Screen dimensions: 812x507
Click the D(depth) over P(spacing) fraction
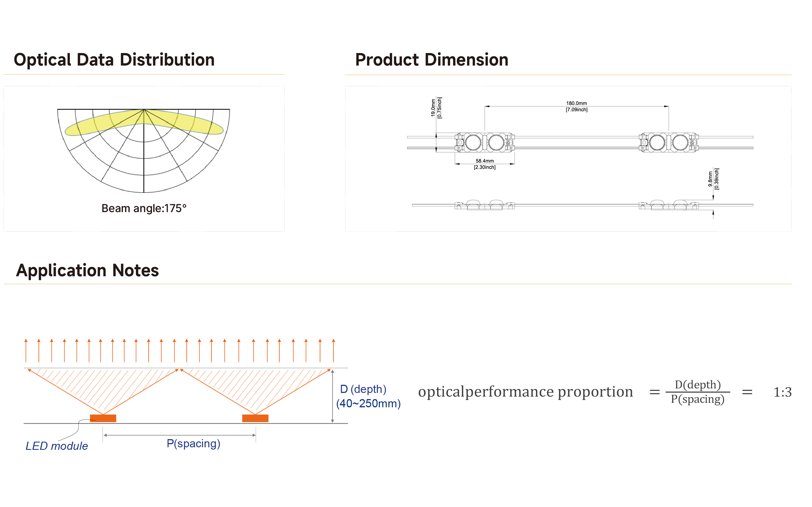click(x=698, y=392)
